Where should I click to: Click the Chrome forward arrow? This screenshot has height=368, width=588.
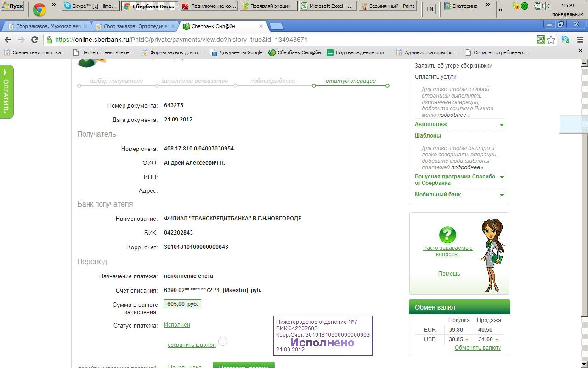21,40
